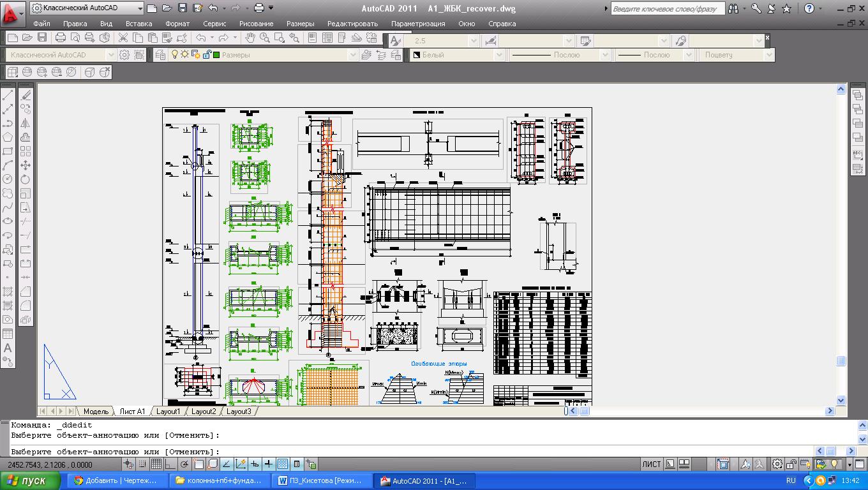Open the text height 2.5 dropdown
The height and width of the screenshot is (490, 868).
click(x=473, y=41)
